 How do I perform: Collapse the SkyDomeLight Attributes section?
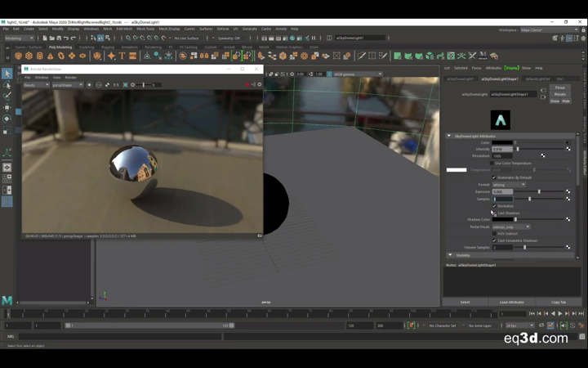coord(449,136)
